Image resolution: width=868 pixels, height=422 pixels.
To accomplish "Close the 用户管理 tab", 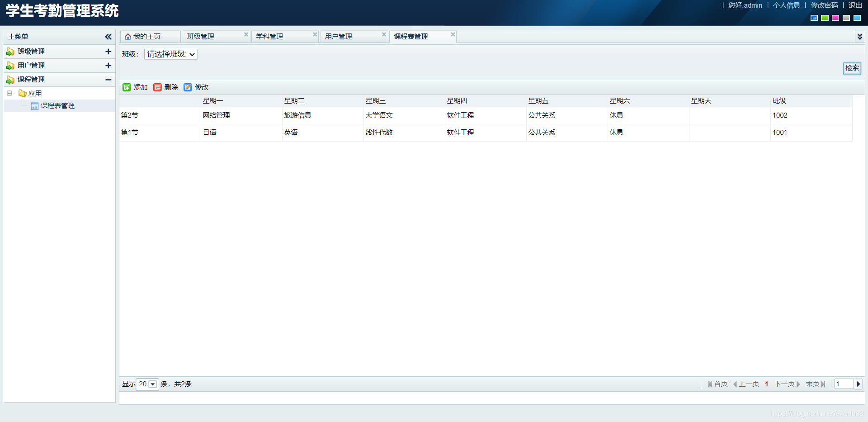I will tap(384, 34).
